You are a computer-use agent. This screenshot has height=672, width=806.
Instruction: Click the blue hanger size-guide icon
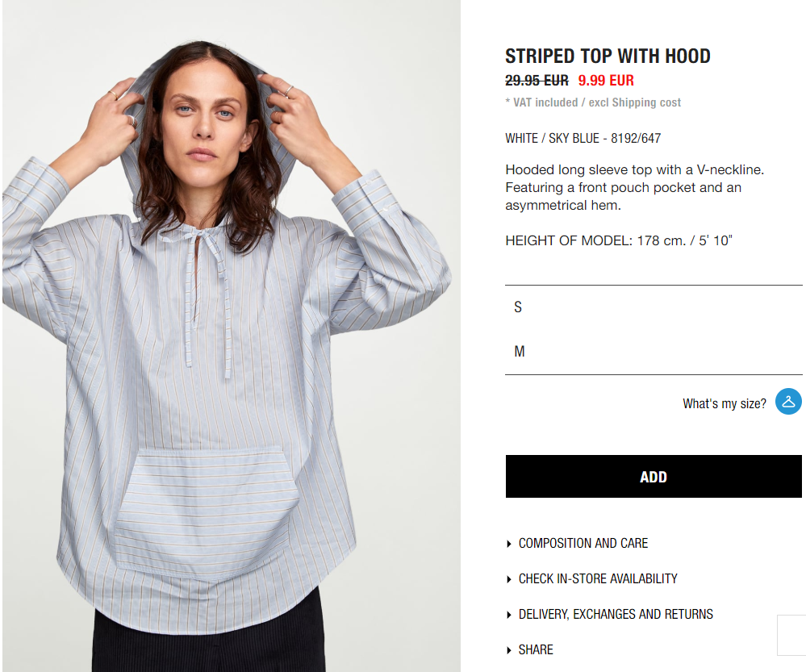click(x=788, y=402)
